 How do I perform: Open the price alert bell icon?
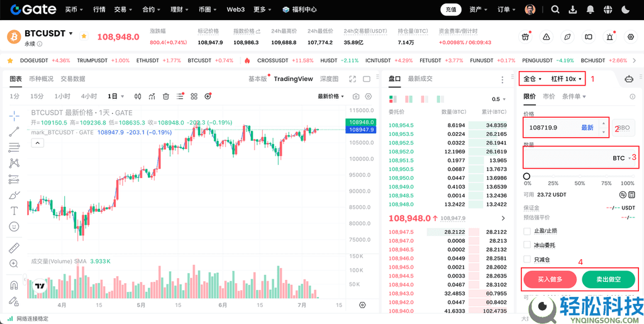pos(609,36)
